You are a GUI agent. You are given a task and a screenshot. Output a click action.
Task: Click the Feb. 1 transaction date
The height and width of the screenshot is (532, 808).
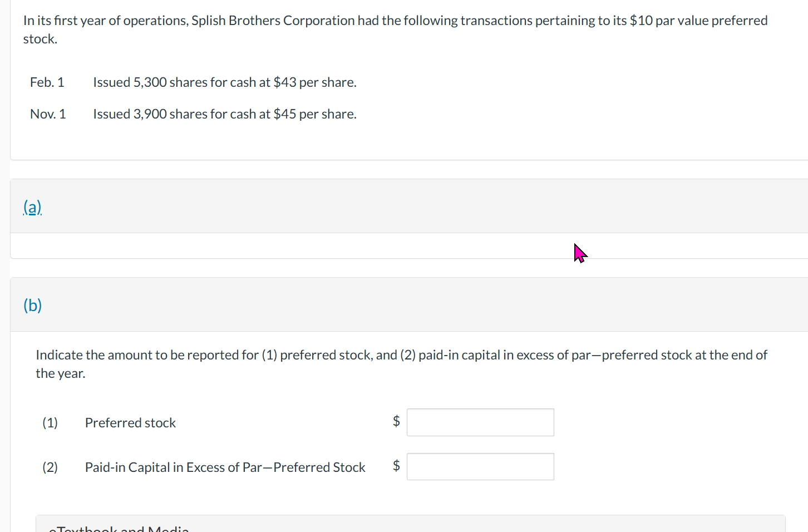(x=47, y=82)
